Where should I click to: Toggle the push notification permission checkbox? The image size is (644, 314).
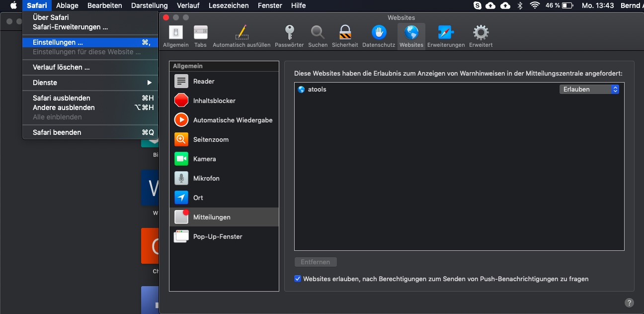click(x=298, y=279)
